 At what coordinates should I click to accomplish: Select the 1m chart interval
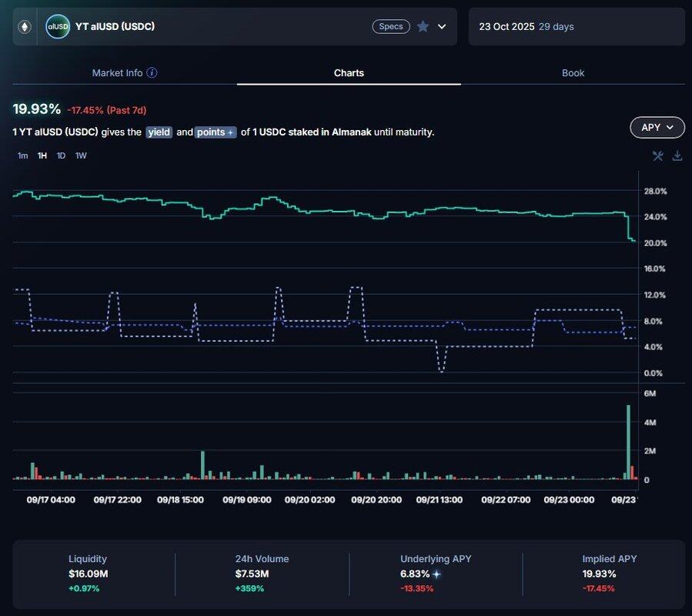(x=22, y=156)
